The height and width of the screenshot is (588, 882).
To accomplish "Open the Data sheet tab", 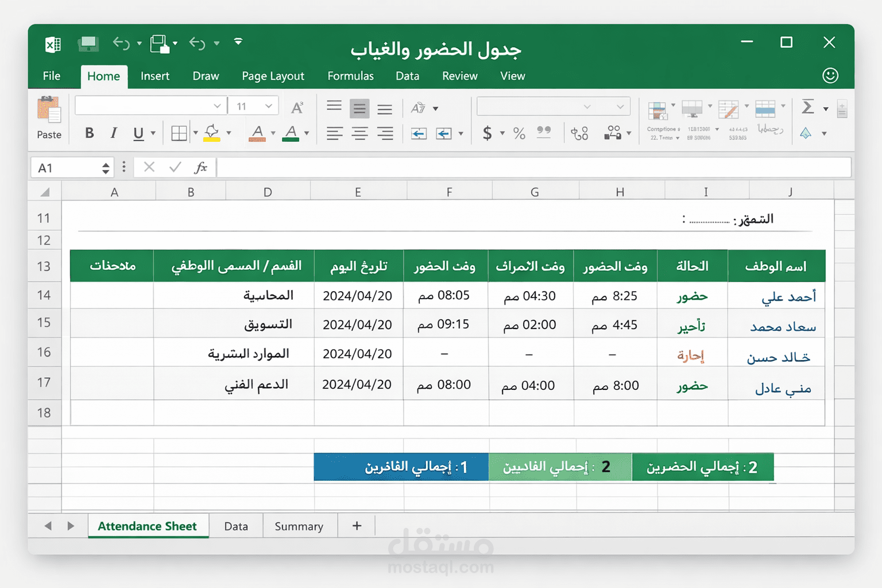I will click(x=236, y=525).
